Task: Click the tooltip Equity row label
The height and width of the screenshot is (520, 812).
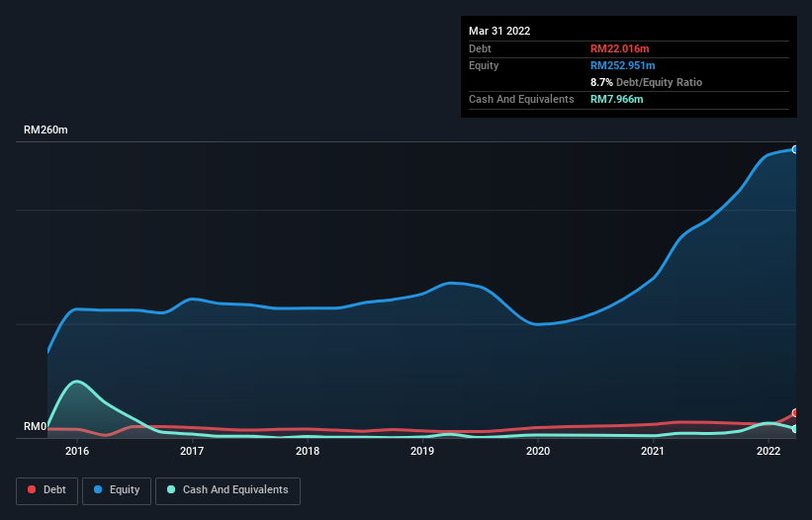Action: tap(484, 65)
